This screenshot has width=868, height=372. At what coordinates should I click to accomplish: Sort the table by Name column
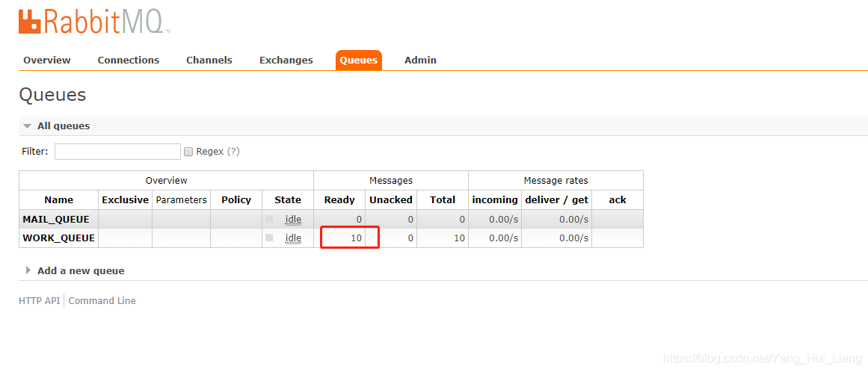[58, 200]
